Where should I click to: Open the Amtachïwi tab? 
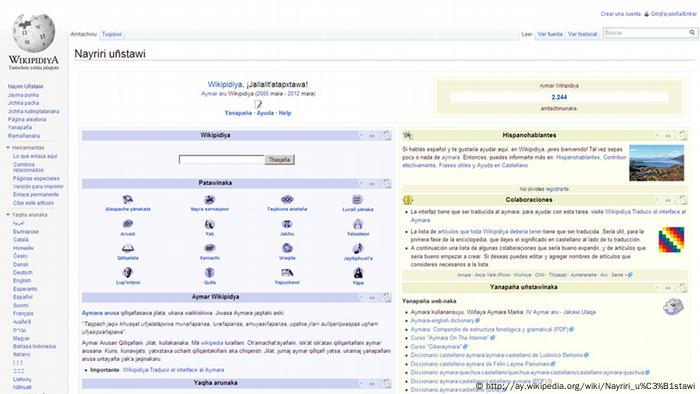83,34
